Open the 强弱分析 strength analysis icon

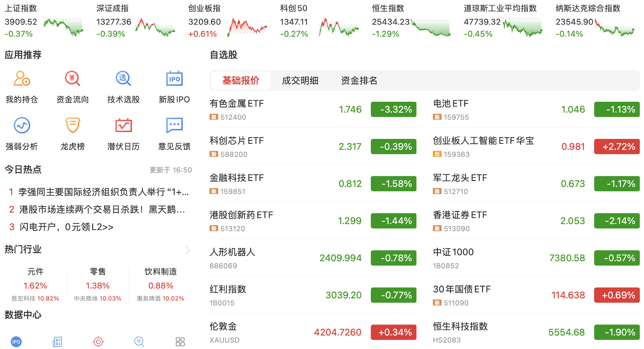pos(22,126)
